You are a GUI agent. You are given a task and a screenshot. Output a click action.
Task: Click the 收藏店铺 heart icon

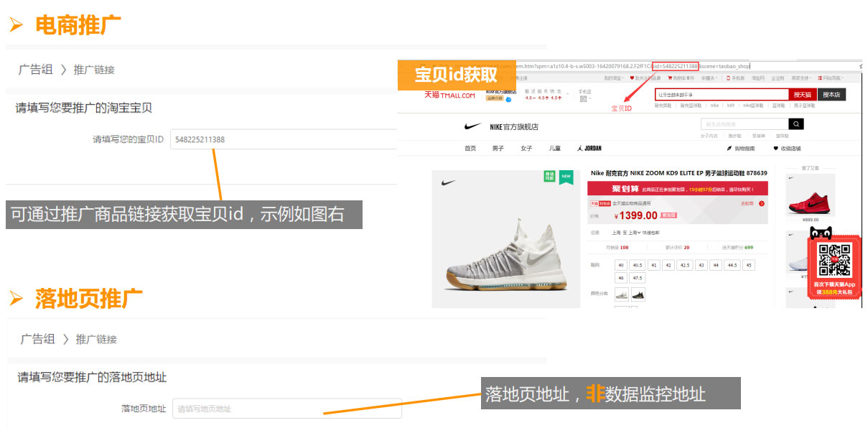[775, 149]
